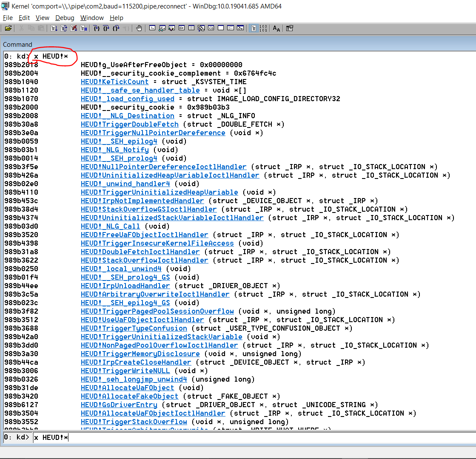The width and height of the screenshot is (476, 459).
Task: Click the Open Source File toolbar icon
Action: click(x=9, y=28)
